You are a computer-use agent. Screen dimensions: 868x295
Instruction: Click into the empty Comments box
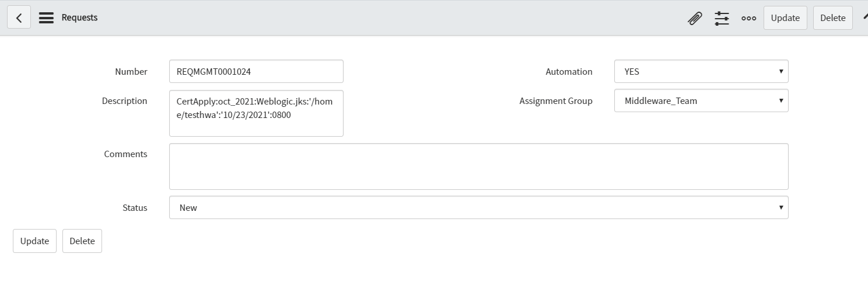tap(478, 166)
